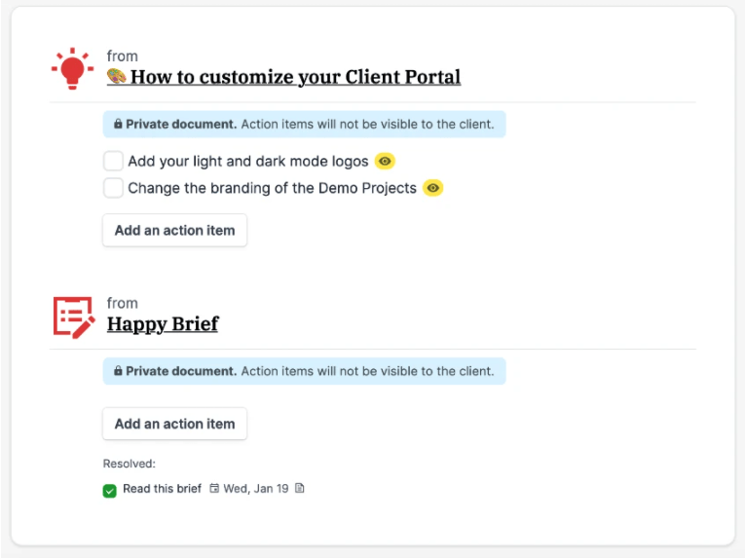Toggle eye icon next to light and dark logos

(x=386, y=161)
